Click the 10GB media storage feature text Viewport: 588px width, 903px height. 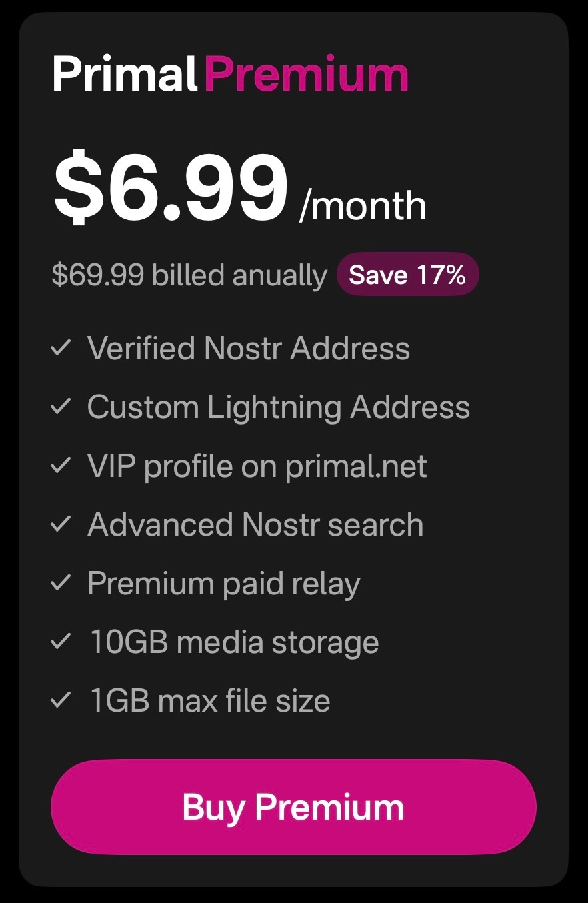[x=234, y=642]
